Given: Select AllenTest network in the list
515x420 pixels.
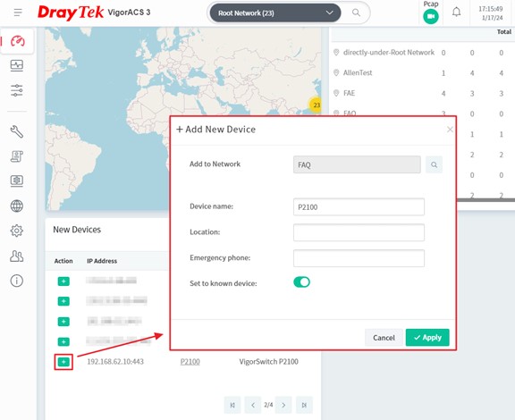Looking at the screenshot, I should point(358,73).
